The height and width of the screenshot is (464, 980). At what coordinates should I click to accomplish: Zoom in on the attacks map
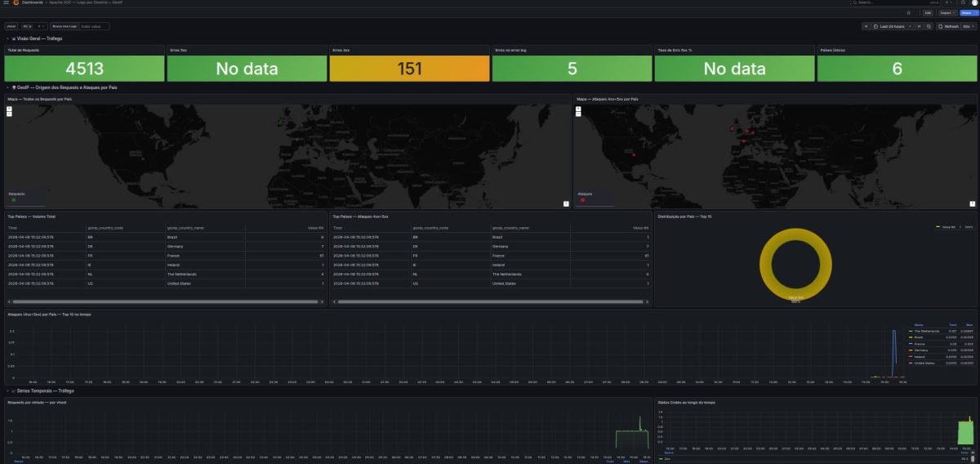pyautogui.click(x=580, y=108)
